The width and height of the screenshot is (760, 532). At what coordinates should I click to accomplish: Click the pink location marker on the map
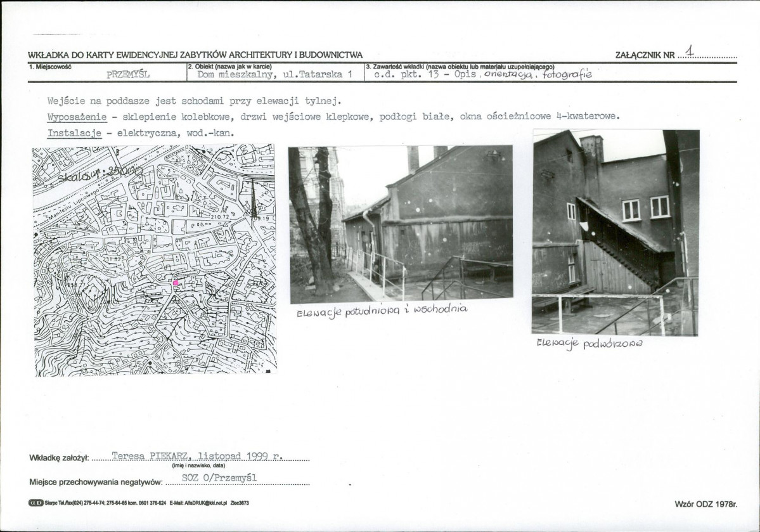[x=176, y=283]
